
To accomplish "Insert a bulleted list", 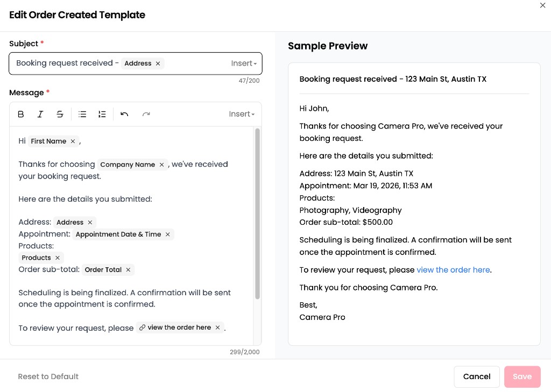I will [82, 114].
